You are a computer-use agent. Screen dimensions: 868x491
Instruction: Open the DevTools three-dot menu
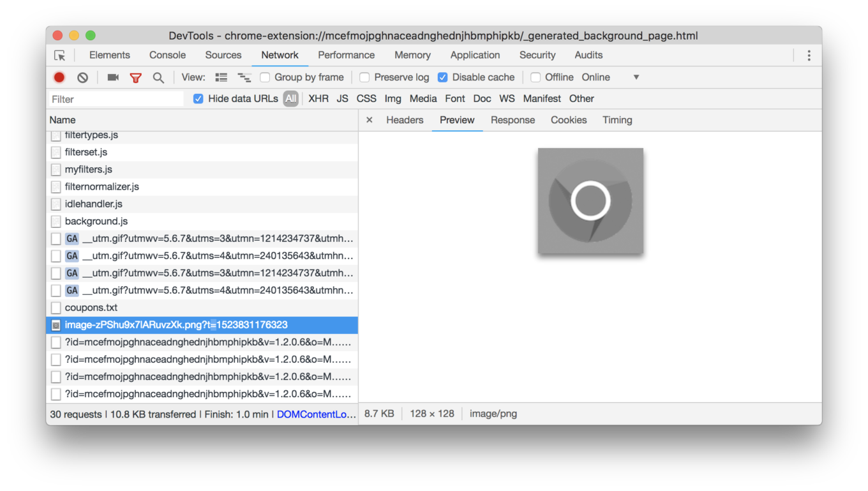tap(809, 56)
